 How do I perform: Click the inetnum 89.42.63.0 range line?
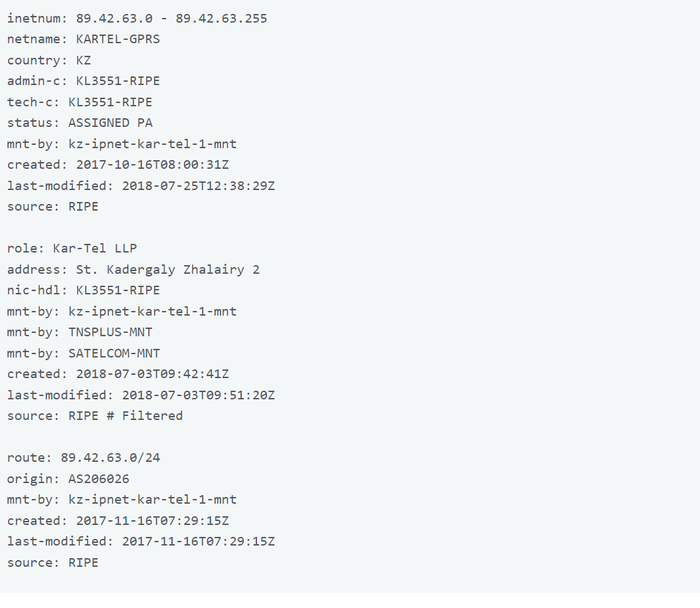coord(137,18)
